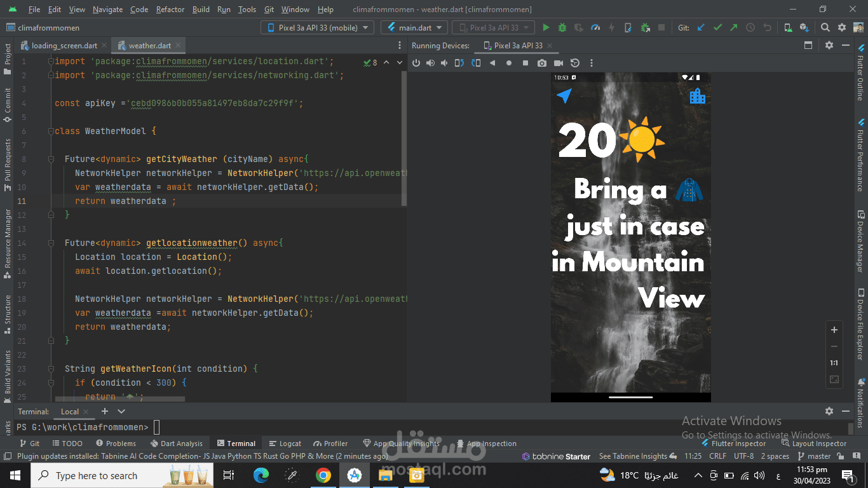Open the Flutter Inspector panel
This screenshot has width=868, height=488.
(733, 444)
